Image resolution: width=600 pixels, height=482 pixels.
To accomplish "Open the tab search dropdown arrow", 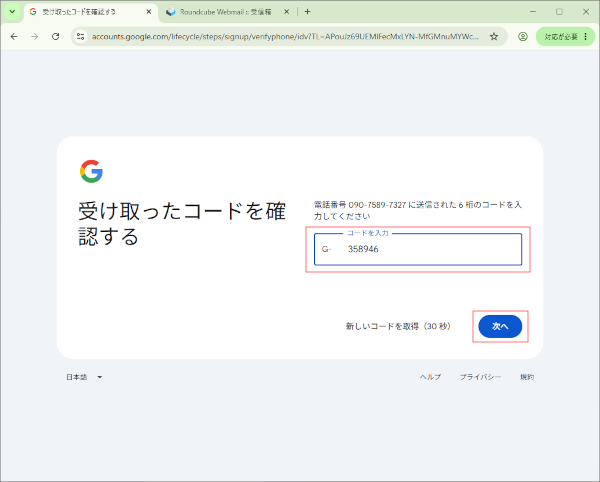I will [x=12, y=11].
